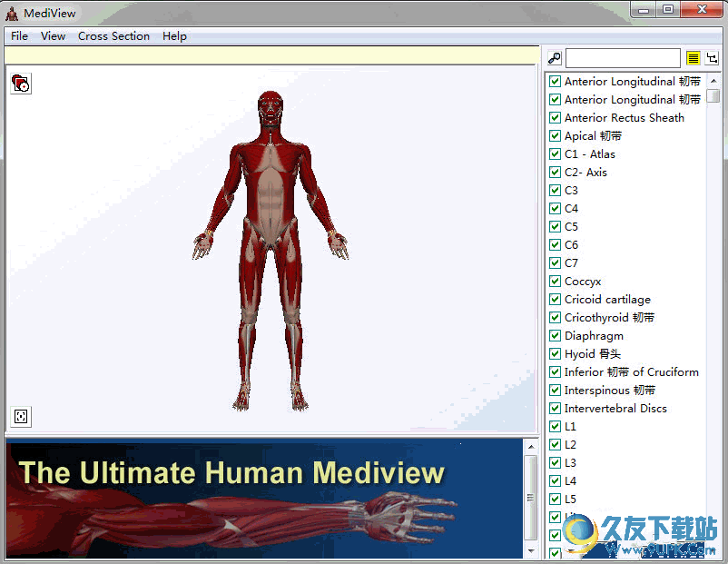Switch to the yellow list view icon
Viewport: 728px width, 564px height.
point(694,58)
